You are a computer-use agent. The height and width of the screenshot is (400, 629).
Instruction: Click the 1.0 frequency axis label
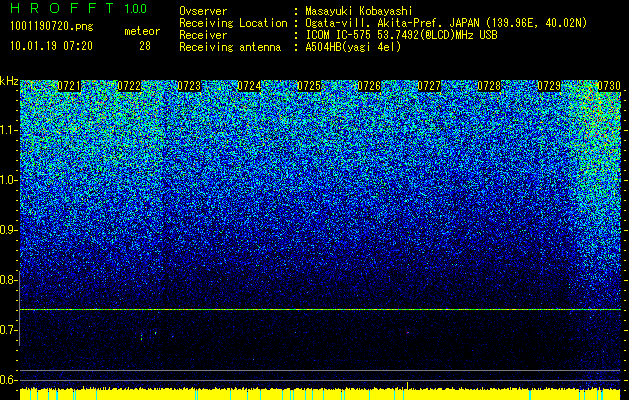(8, 180)
